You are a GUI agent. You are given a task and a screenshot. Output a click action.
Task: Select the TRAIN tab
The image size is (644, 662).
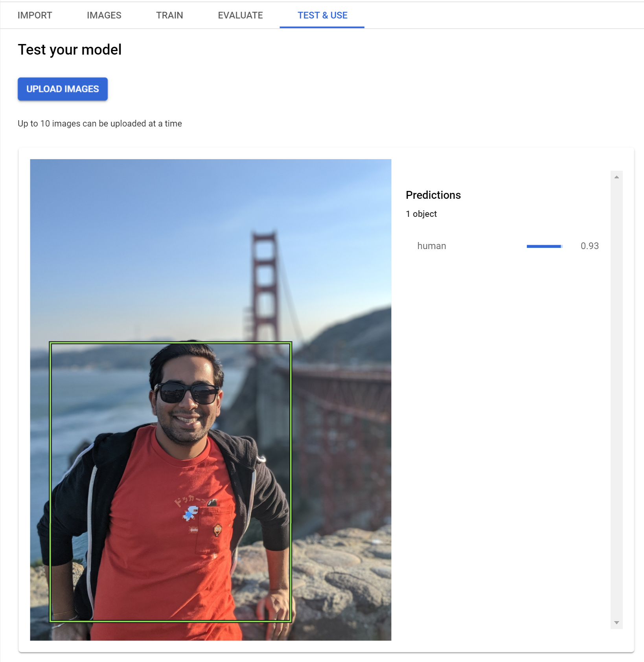coord(169,15)
